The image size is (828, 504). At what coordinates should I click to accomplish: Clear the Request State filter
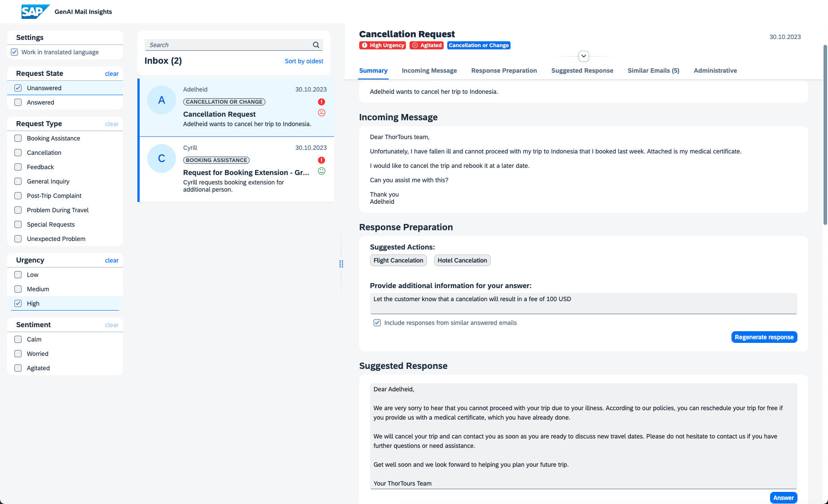(x=112, y=74)
